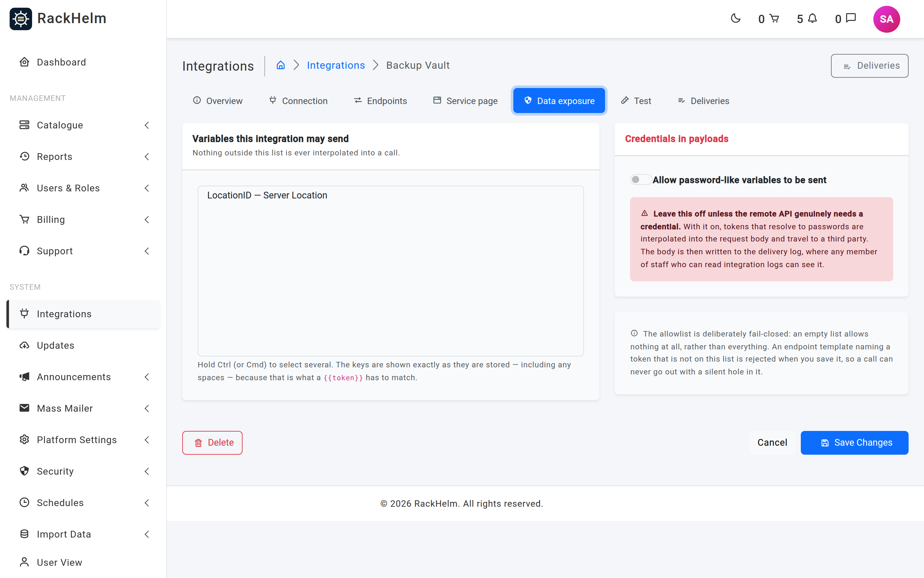Image resolution: width=924 pixels, height=578 pixels.
Task: Click the red Delete button
Action: coord(212,443)
